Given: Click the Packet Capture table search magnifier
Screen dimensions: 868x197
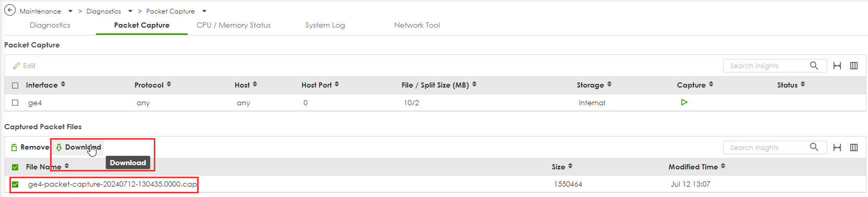Looking at the screenshot, I should pyautogui.click(x=814, y=66).
